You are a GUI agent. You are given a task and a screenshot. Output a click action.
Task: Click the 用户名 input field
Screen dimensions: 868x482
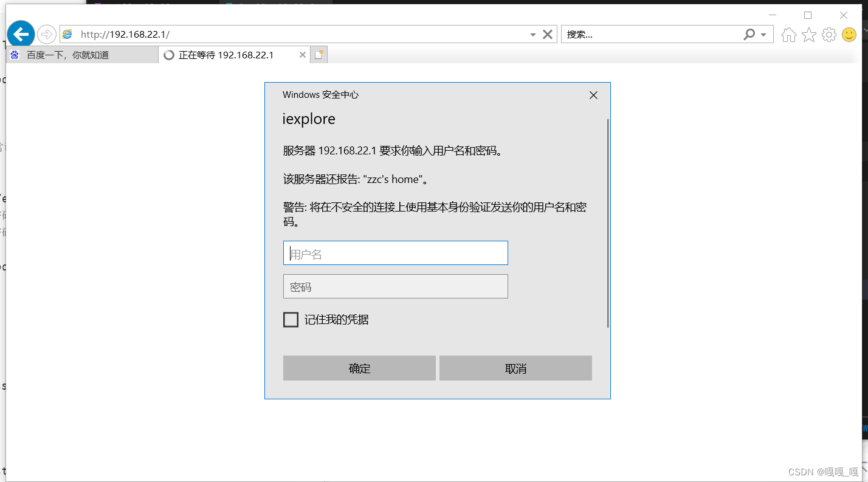tap(395, 253)
